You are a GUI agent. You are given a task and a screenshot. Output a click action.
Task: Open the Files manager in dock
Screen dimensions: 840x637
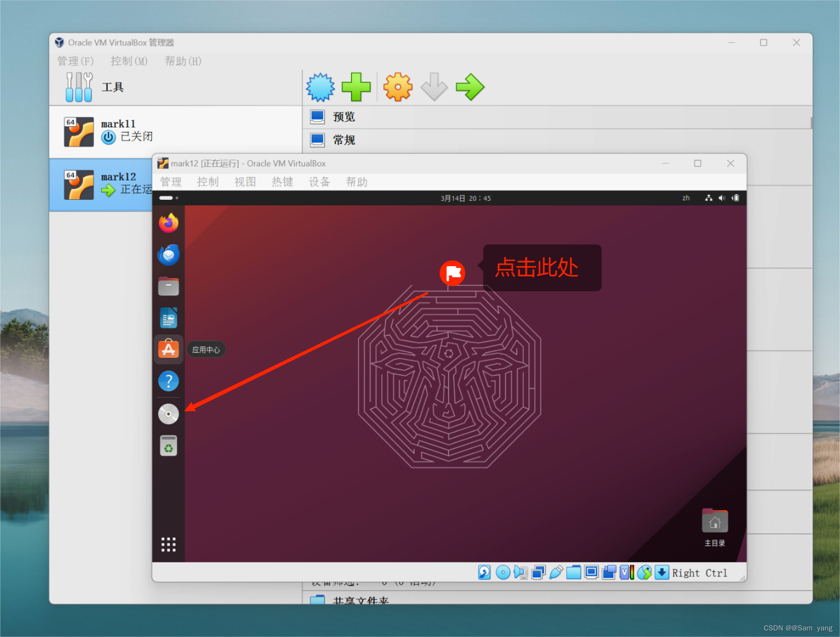pos(169,286)
